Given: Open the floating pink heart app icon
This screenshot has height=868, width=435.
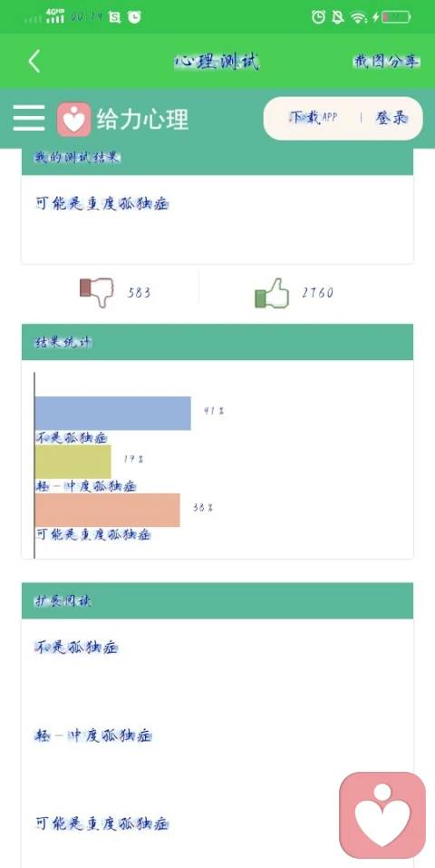Looking at the screenshot, I should [x=382, y=814].
